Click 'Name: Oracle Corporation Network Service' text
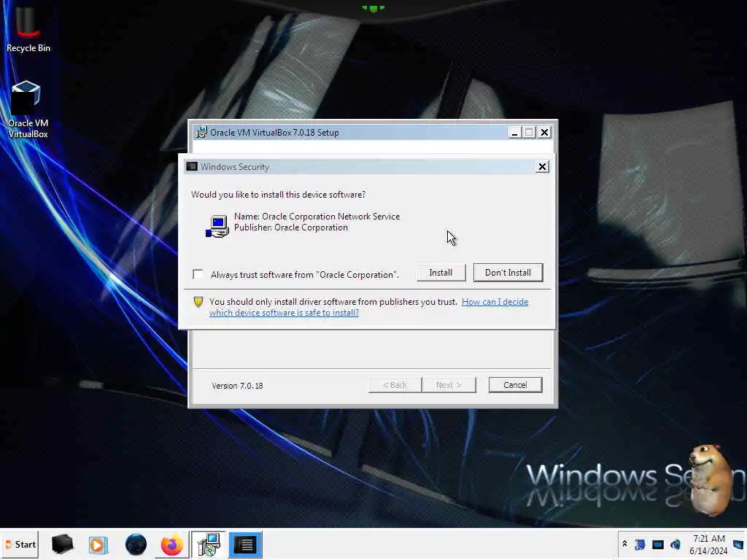 (317, 217)
